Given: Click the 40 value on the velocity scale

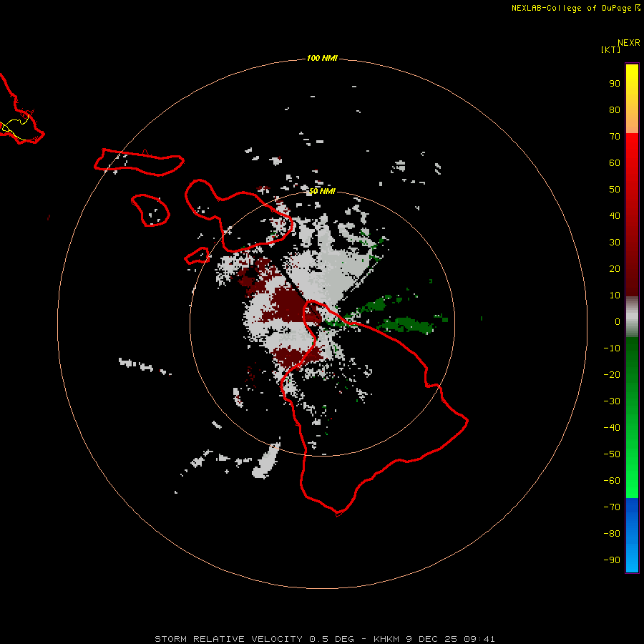Looking at the screenshot, I should (x=615, y=216).
